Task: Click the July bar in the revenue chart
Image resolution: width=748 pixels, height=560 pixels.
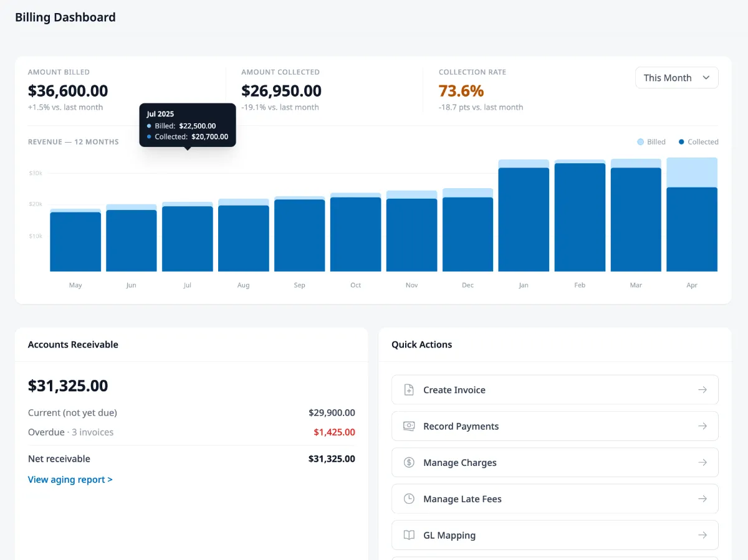Action: [x=187, y=237]
